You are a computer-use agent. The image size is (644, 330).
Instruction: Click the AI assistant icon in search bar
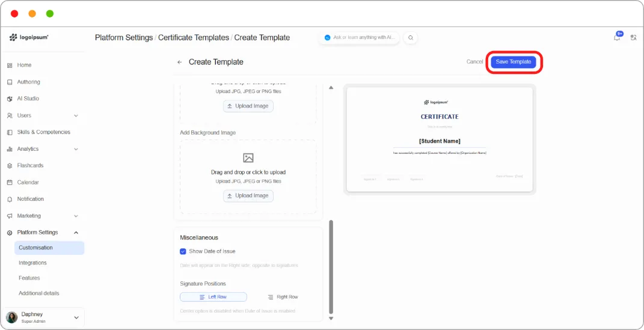tap(327, 37)
